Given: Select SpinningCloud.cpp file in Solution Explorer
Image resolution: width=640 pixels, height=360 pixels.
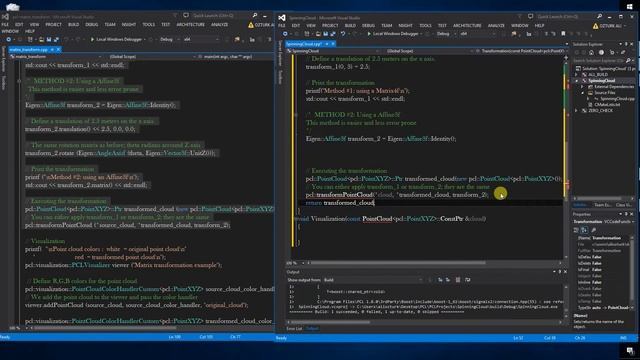Looking at the screenshot, I should pyautogui.click(x=617, y=99).
